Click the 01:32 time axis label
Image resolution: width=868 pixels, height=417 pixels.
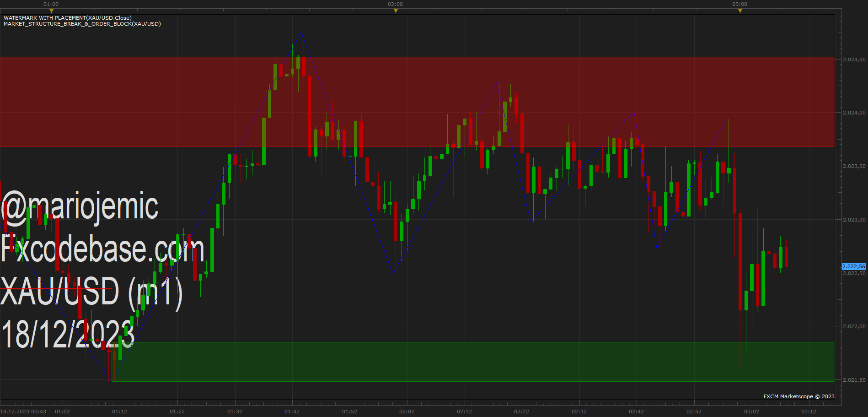point(235,412)
